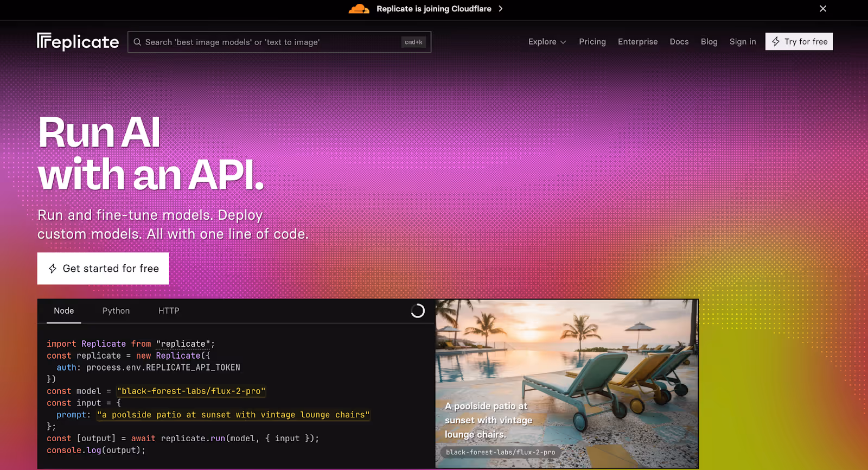Screen dimensions: 868x470
Task: Expand the Explore dropdown menu
Action: (x=547, y=42)
